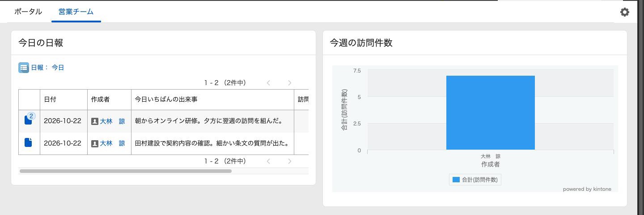This screenshot has width=644, height=215.
Task: Click the blue legend color swatch
Action: point(456,180)
